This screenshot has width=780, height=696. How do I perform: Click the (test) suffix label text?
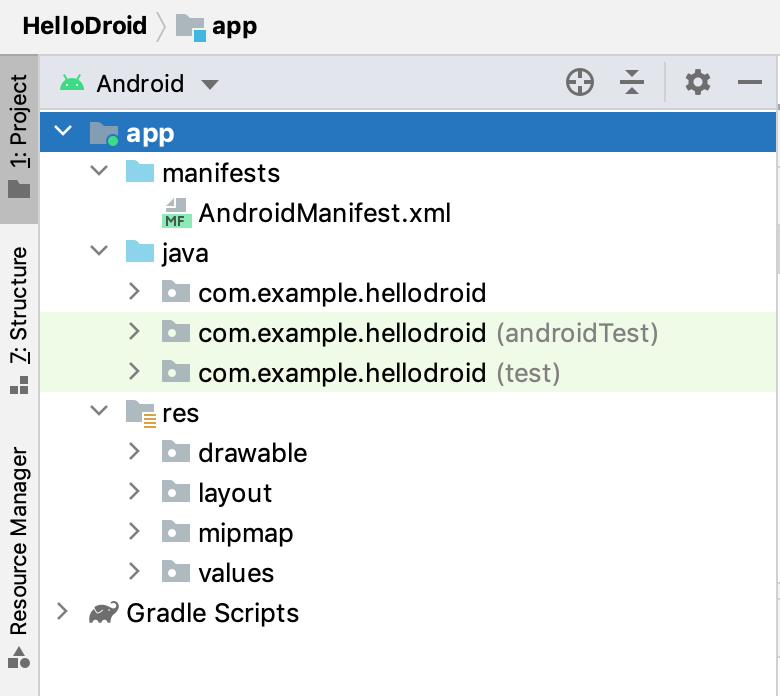(528, 373)
